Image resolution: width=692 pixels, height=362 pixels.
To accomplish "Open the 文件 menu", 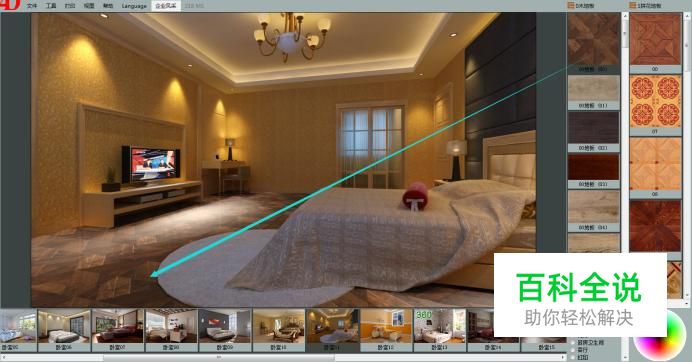I will click(x=32, y=6).
